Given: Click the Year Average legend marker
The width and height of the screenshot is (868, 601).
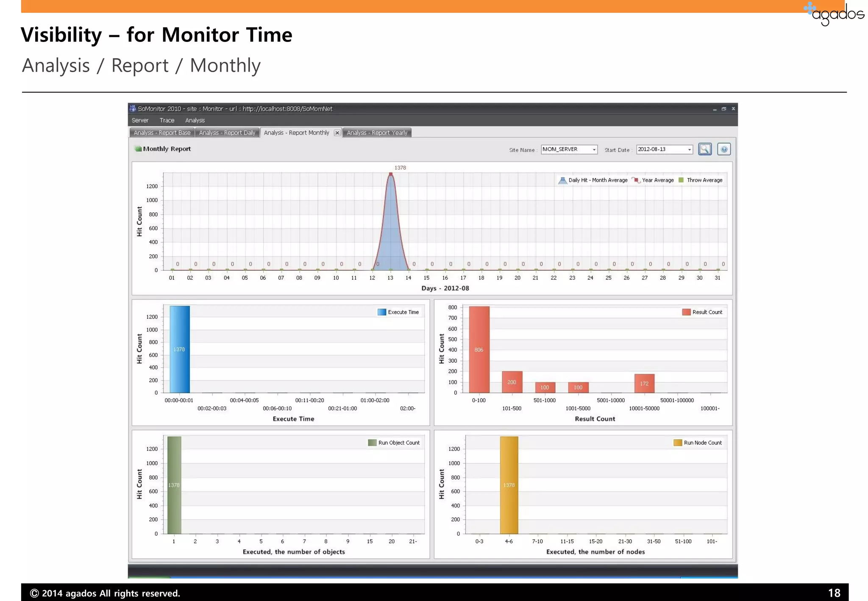Looking at the screenshot, I should (636, 180).
